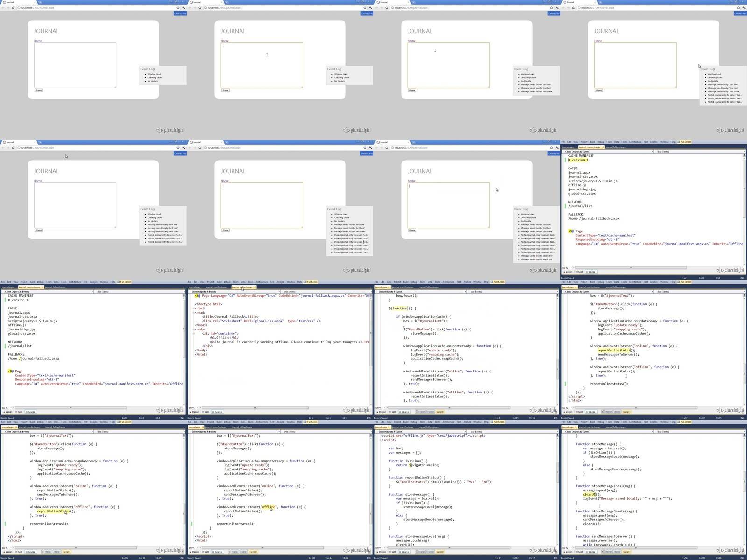
Task: Click '<title>Journal Fallback</title>' line
Action: pos(230,317)
